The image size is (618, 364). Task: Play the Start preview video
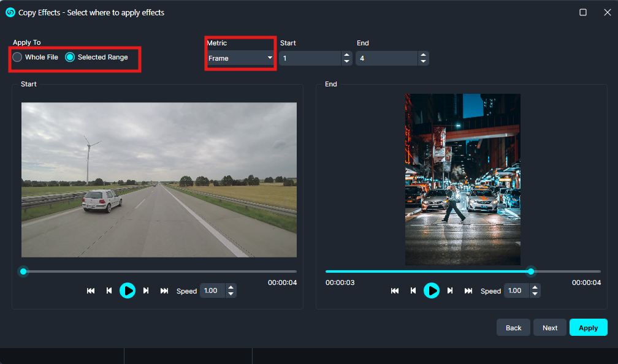pos(128,290)
